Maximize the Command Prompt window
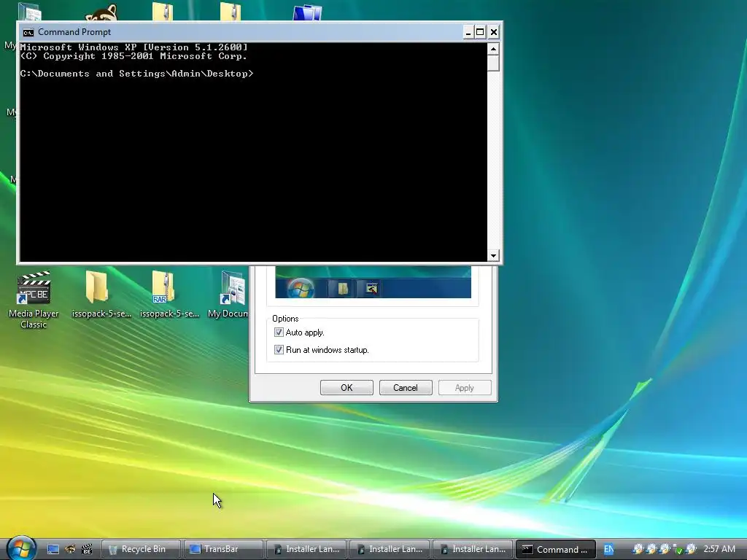The image size is (747, 560). [480, 32]
